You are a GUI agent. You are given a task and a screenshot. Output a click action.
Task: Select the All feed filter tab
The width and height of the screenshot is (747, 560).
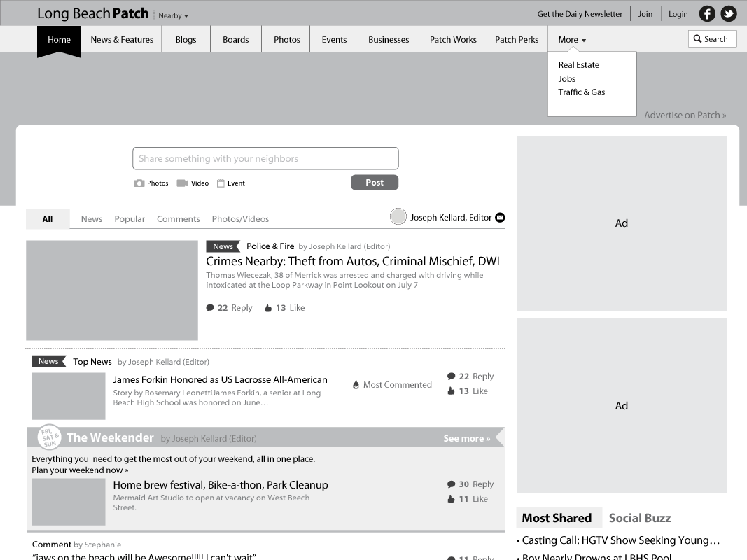tap(48, 219)
